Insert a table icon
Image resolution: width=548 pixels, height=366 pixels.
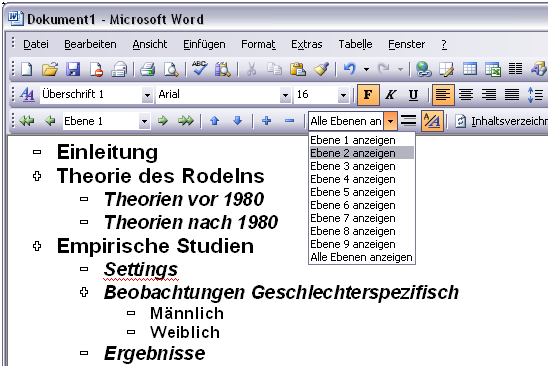[470, 69]
